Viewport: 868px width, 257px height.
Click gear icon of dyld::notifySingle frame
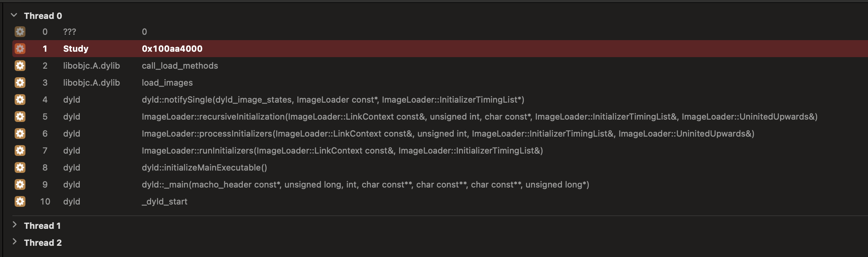click(20, 100)
